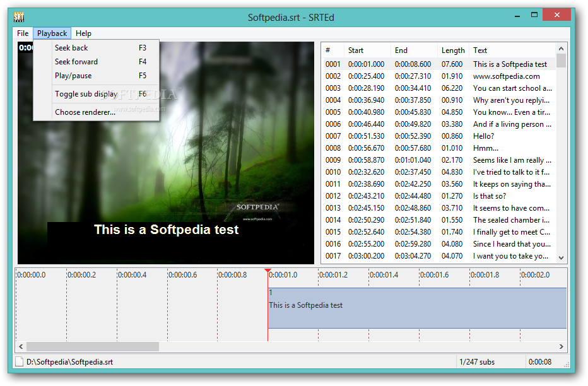Select row 0005 'You know... Even a tir...'
The height and width of the screenshot is (386, 588).
440,112
